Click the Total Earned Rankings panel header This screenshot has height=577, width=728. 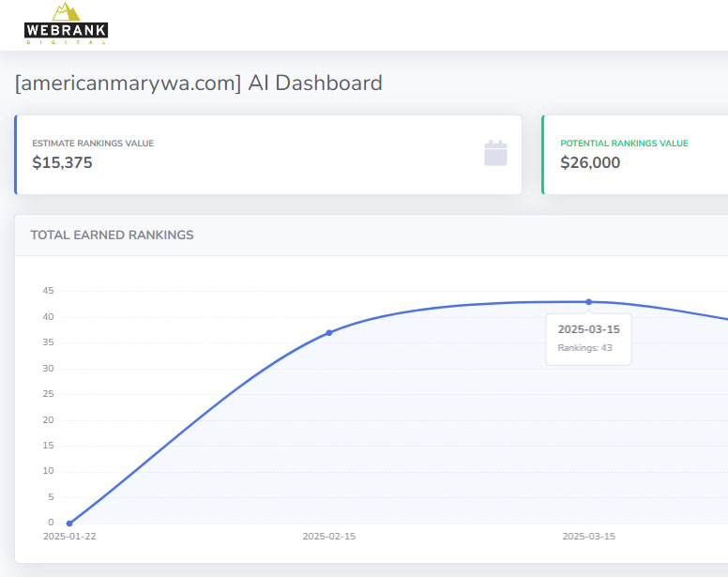click(112, 235)
